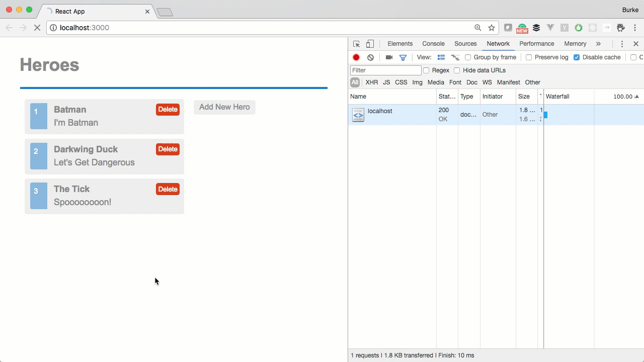This screenshot has height=362, width=644.
Task: Delete the Batman hero
Action: 168,110
